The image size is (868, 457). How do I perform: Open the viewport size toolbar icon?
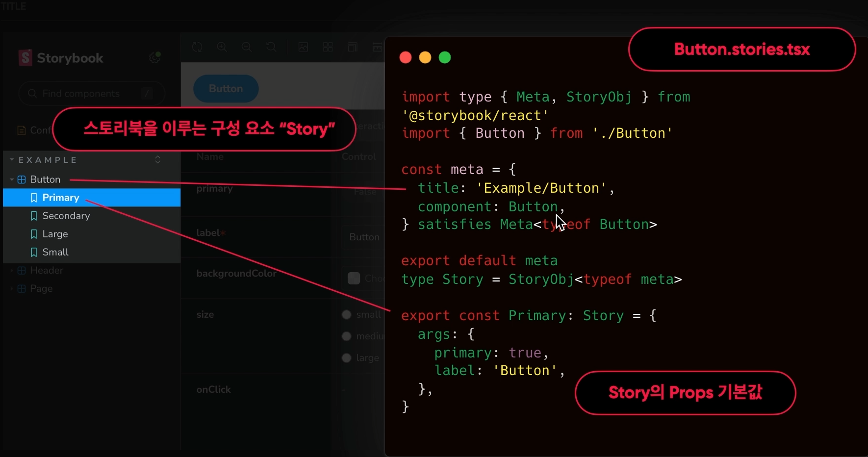[x=353, y=47]
